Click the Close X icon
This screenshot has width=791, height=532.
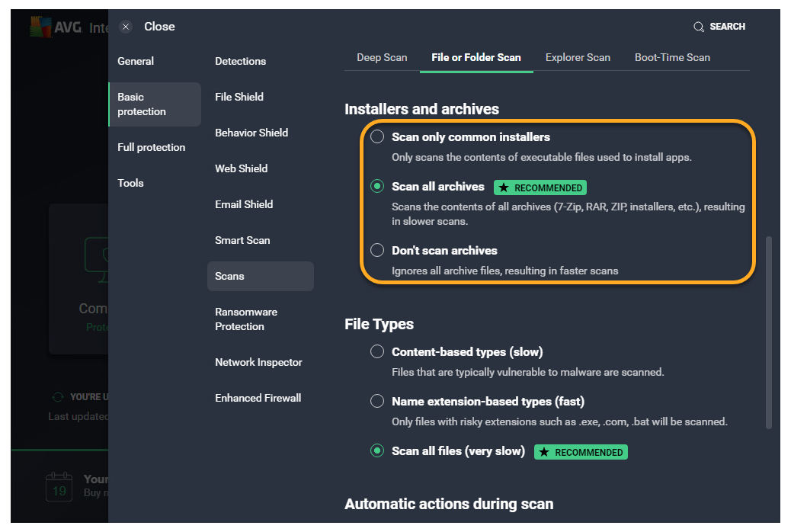click(x=126, y=27)
